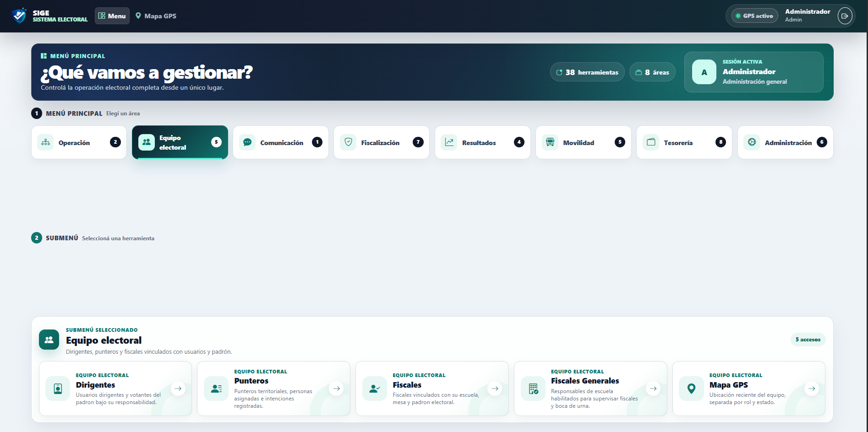
Task: Switch to the Fiscalización area
Action: (x=382, y=142)
